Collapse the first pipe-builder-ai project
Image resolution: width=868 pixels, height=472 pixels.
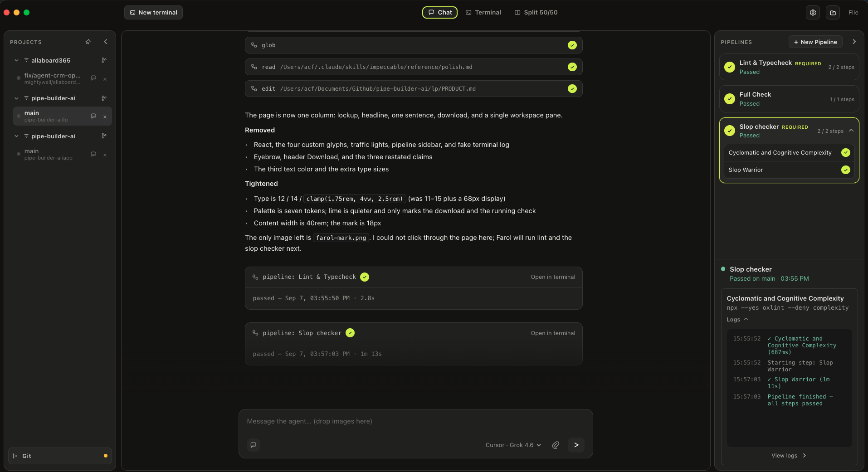pyautogui.click(x=16, y=98)
